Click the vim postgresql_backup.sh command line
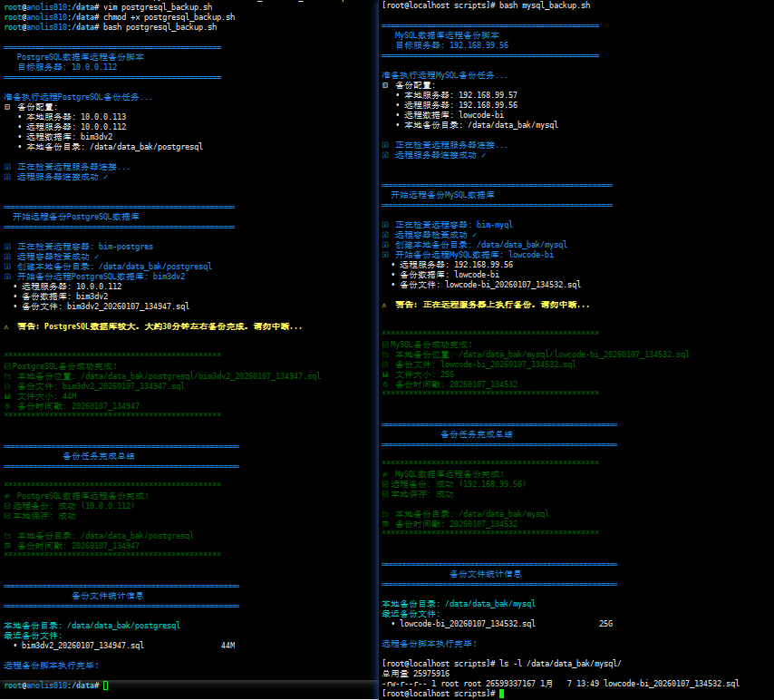774x700 pixels. pos(161,6)
